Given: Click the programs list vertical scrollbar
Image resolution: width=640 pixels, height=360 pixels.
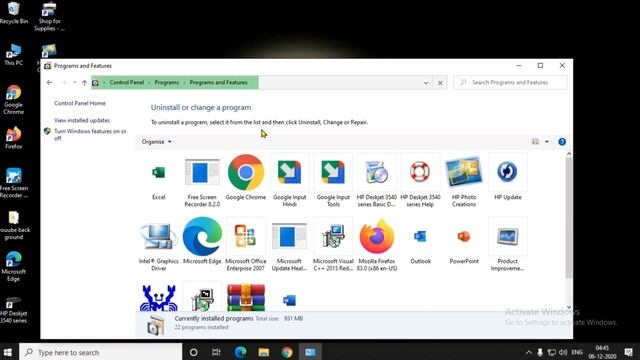Looking at the screenshot, I should coord(569,218).
